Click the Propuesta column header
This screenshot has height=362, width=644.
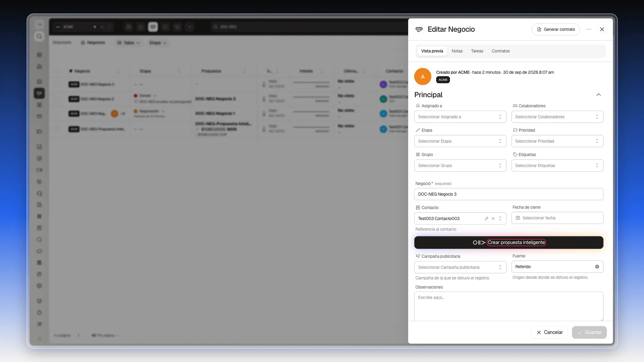coord(211,71)
